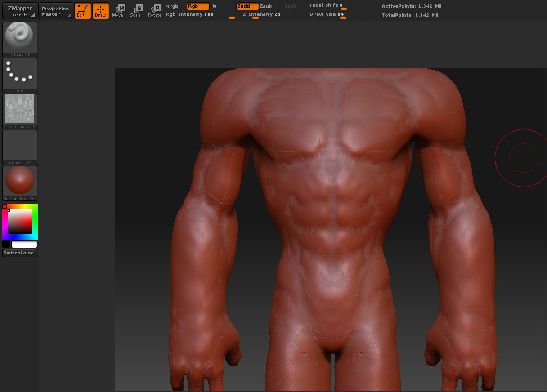The image size is (547, 392).
Task: Enable M material mode
Action: tap(215, 6)
